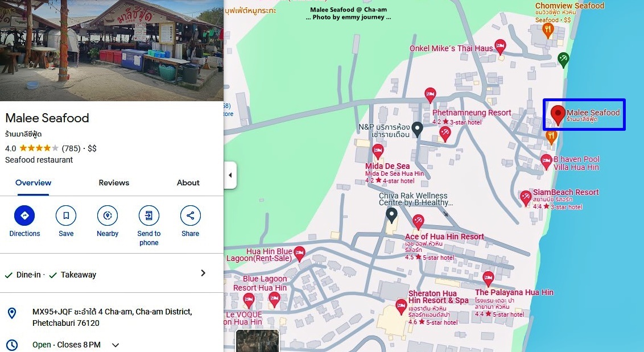644x352 pixels.
Task: Click the N&P room rental grey pin
Action: click(x=417, y=130)
